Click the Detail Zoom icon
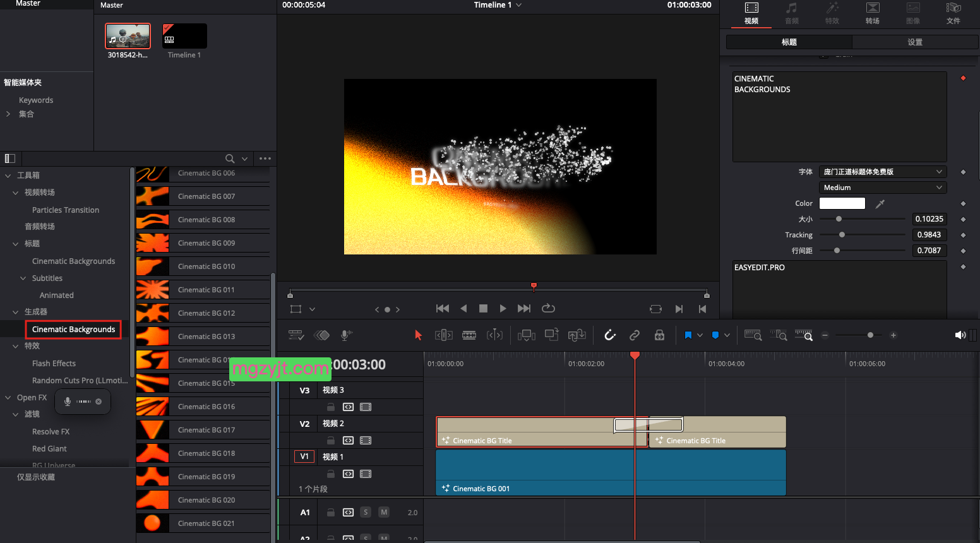The width and height of the screenshot is (980, 543). click(x=779, y=335)
